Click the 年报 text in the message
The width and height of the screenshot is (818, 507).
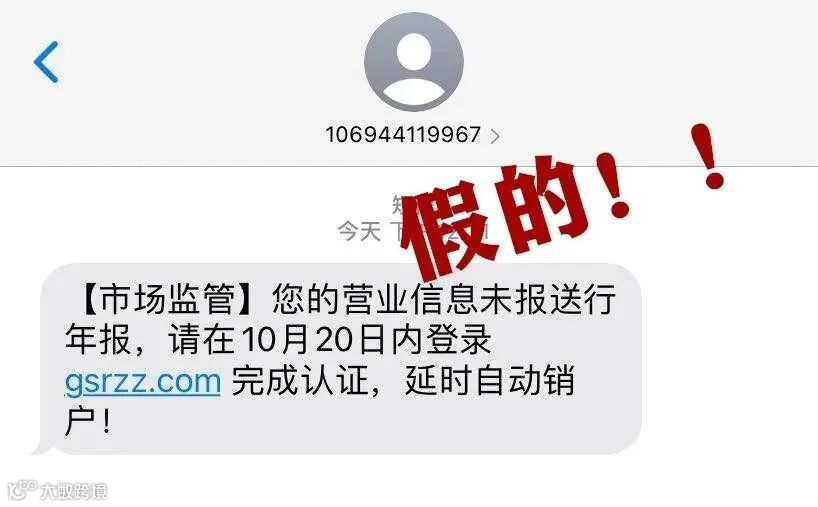(x=98, y=340)
